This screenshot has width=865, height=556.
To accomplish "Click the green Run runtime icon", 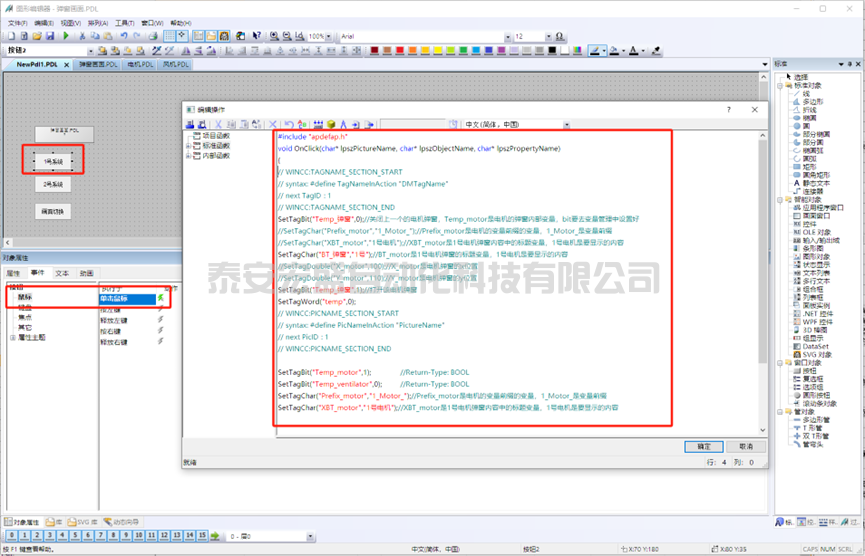I will tap(67, 36).
